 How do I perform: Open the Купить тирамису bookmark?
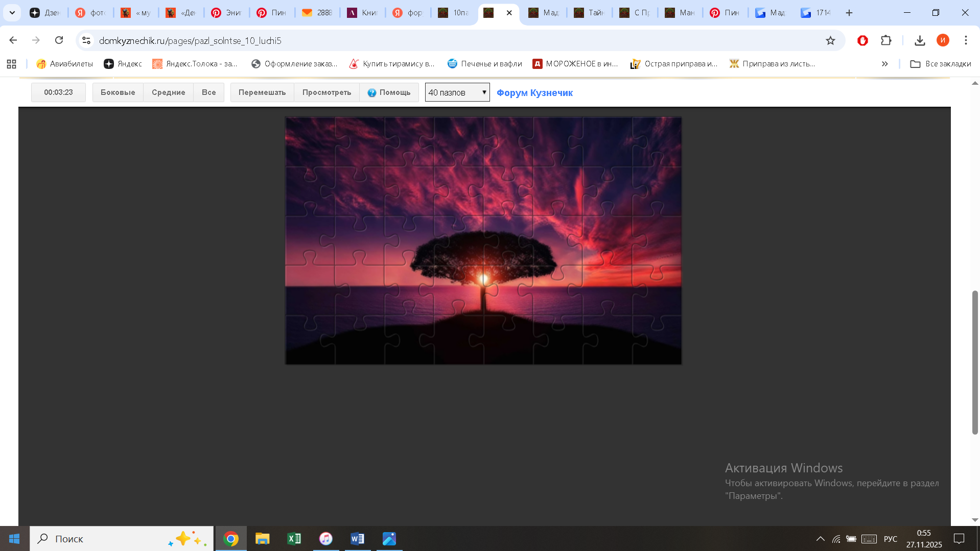coord(391,64)
